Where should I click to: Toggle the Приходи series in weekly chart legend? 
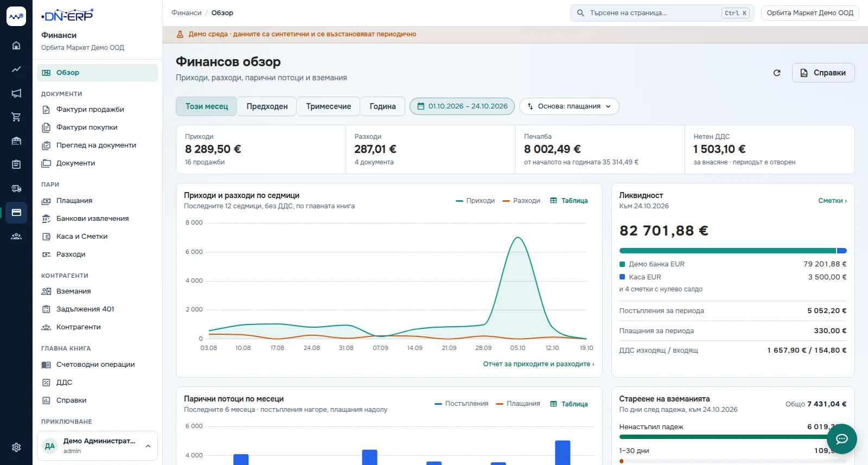[x=476, y=201]
